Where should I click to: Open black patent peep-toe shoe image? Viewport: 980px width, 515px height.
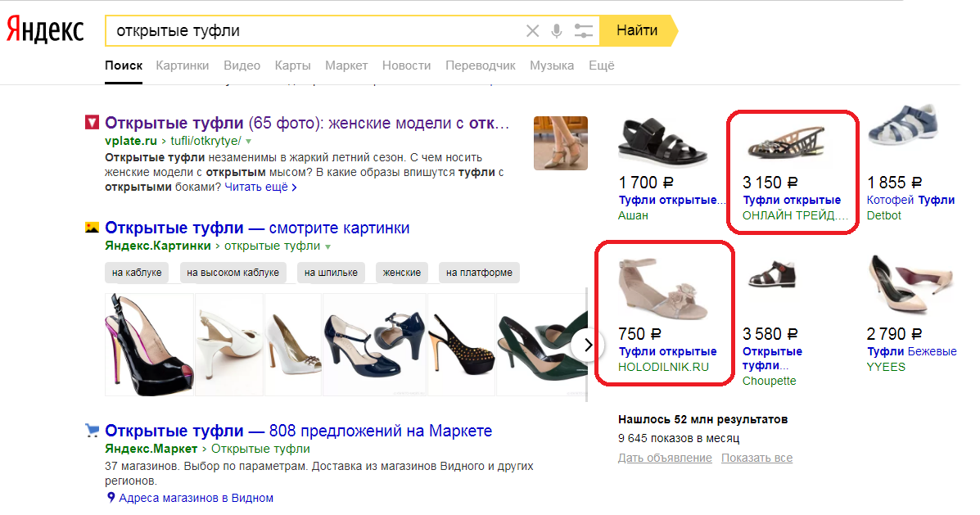click(149, 345)
